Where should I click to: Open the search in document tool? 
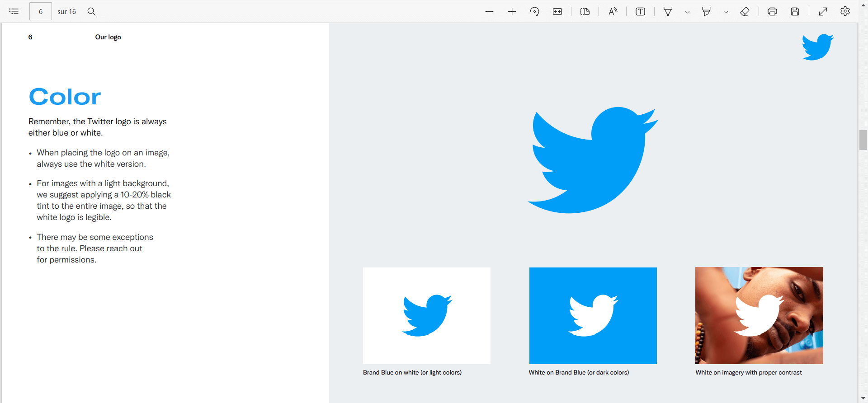click(91, 11)
